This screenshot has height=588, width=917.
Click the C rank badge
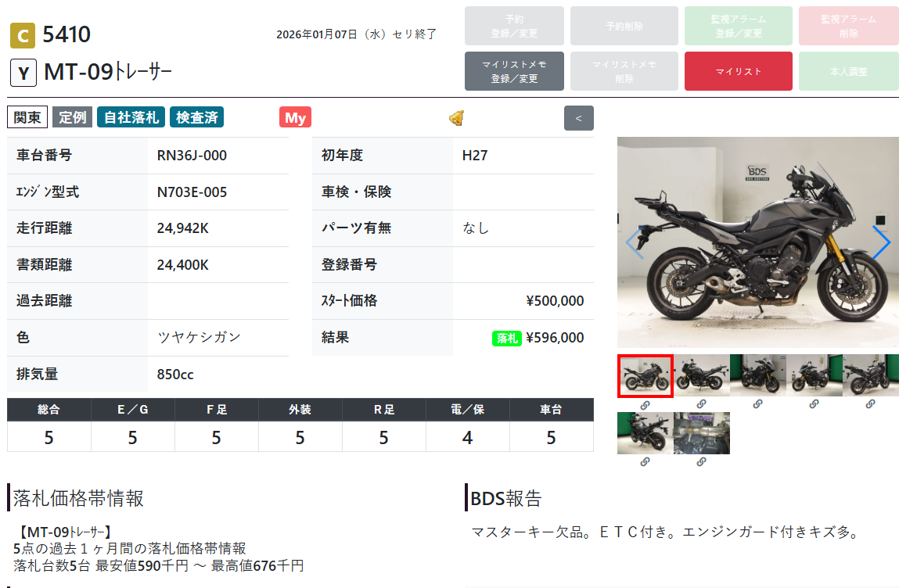point(23,36)
